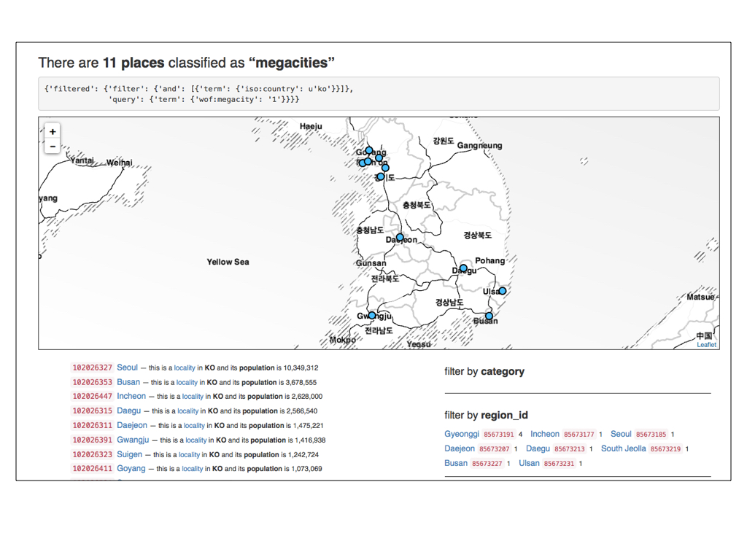Open the Daejeon place link in list
This screenshot has height=560, width=747.
click(x=132, y=425)
